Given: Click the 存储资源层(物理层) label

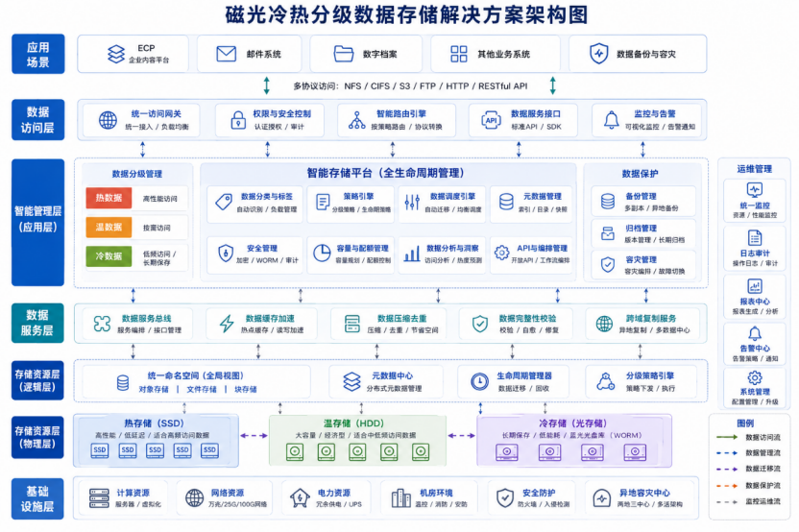Looking at the screenshot, I should (37, 437).
